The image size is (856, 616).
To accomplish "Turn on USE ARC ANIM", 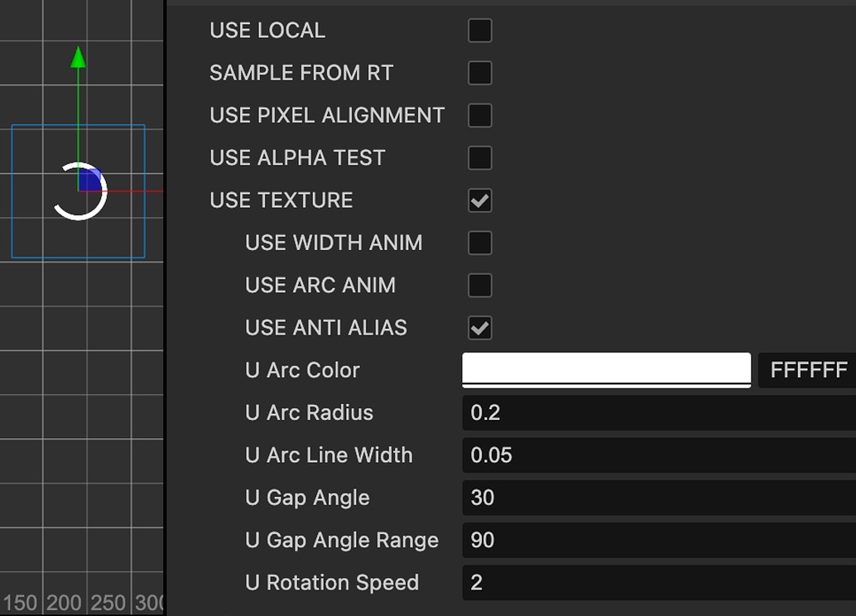I will pos(480,285).
